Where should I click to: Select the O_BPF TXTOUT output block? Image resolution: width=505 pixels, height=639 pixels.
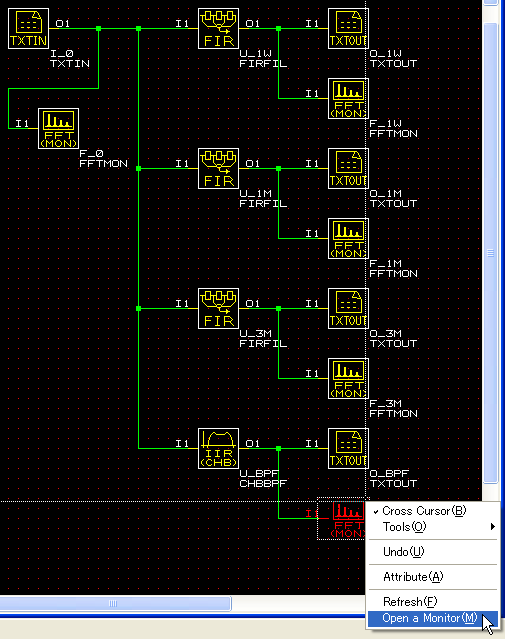pos(348,448)
